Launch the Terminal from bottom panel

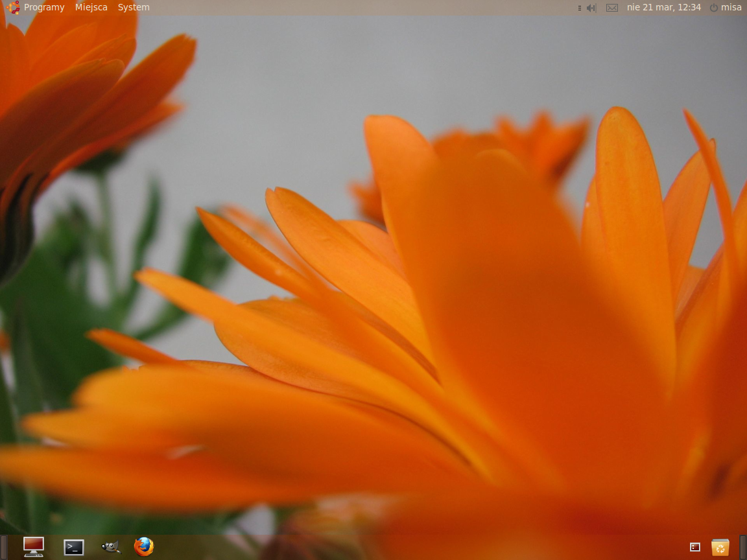[74, 547]
